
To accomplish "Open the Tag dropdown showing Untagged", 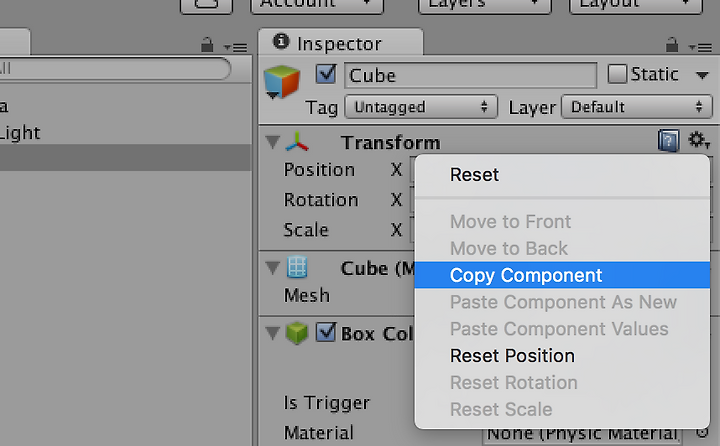I will point(421,107).
